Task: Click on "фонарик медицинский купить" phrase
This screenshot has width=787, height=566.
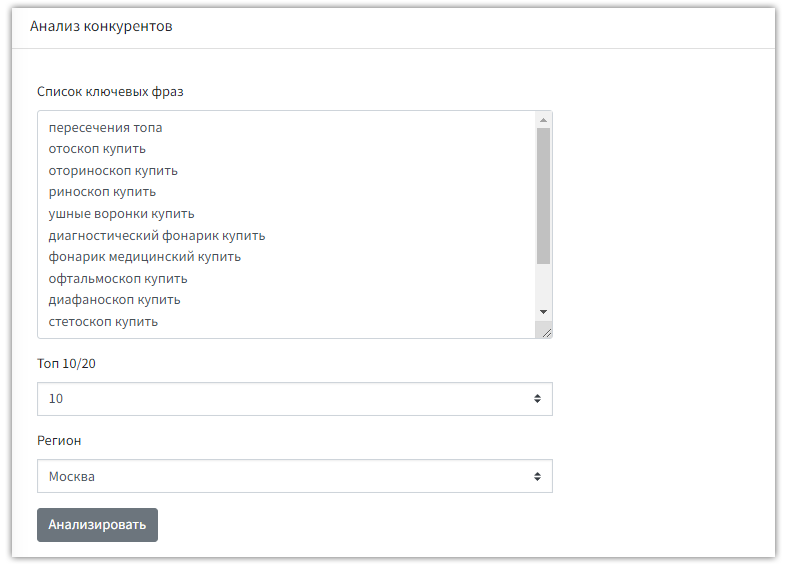Action: point(144,257)
